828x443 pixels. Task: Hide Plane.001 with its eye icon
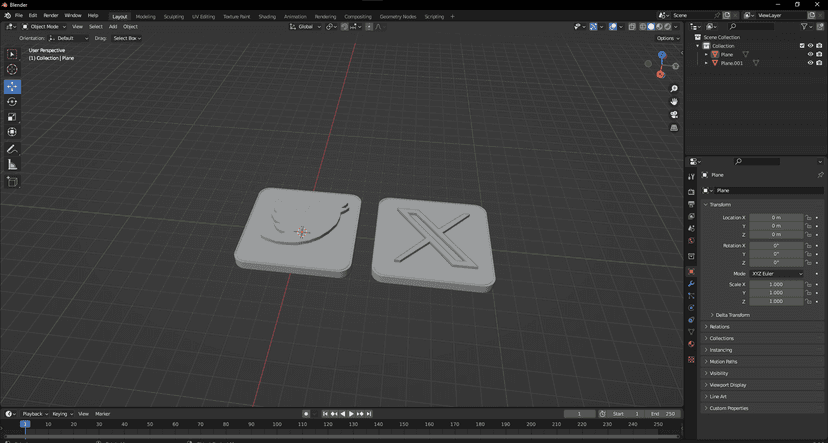810,63
